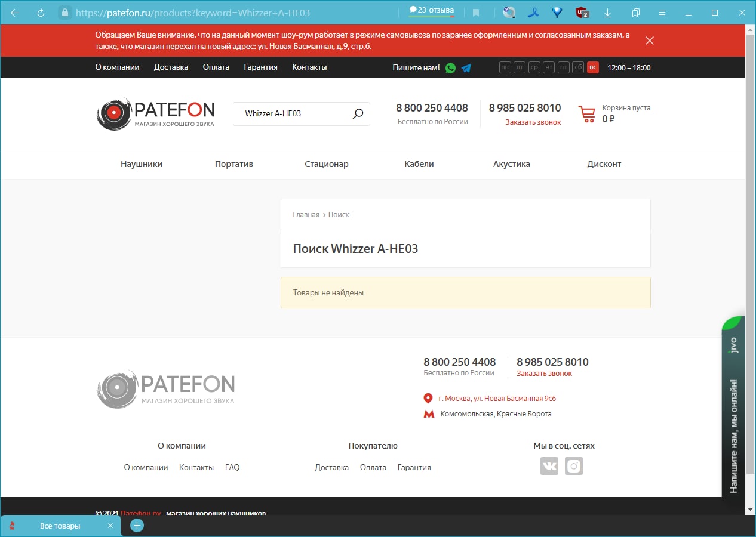Open the Наушники category
756x537 pixels.
[142, 164]
